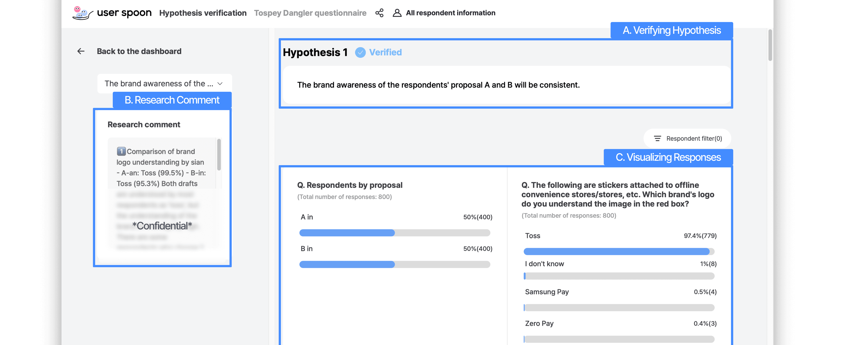The height and width of the screenshot is (345, 868).
Task: Click the 'Verified' status label
Action: pos(385,52)
